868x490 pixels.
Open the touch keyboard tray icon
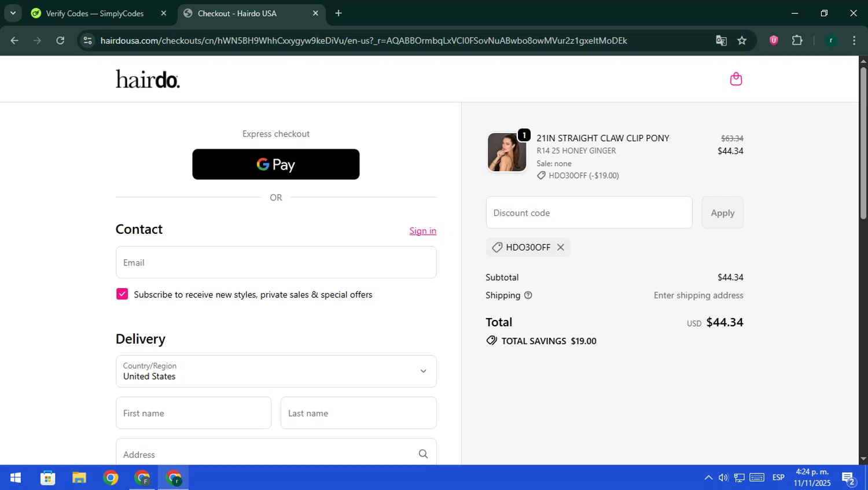click(757, 477)
